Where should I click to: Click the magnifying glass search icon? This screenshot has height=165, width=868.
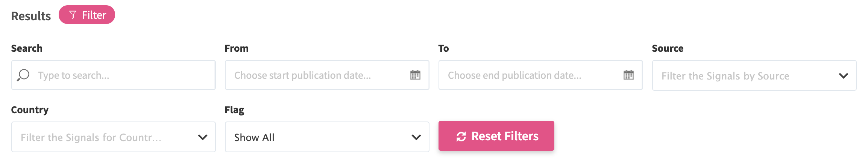point(23,75)
